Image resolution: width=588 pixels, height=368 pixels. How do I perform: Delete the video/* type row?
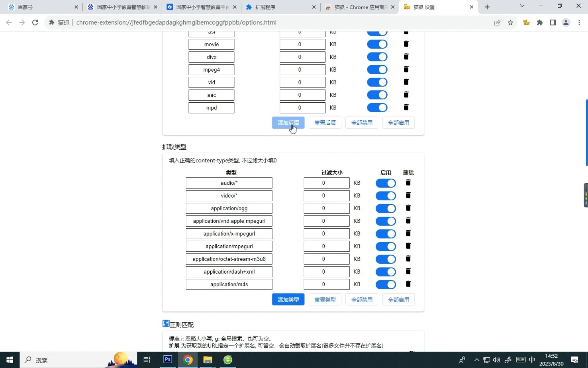[408, 195]
